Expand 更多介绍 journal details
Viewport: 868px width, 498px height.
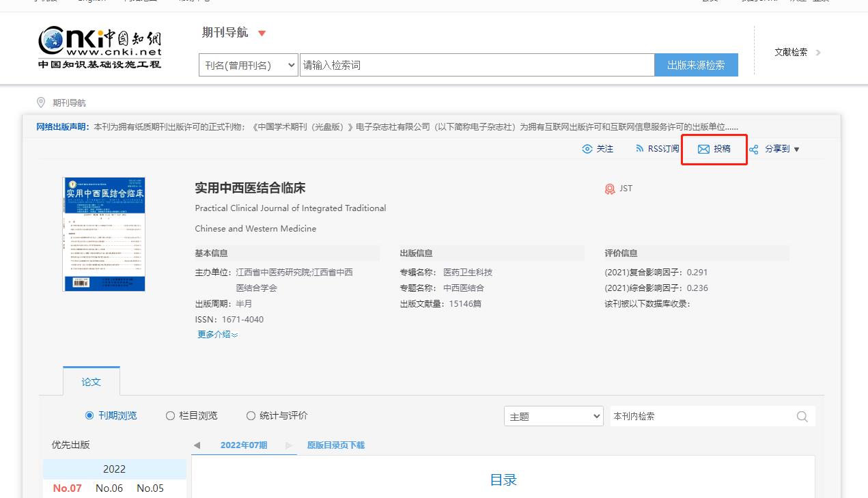coord(217,335)
